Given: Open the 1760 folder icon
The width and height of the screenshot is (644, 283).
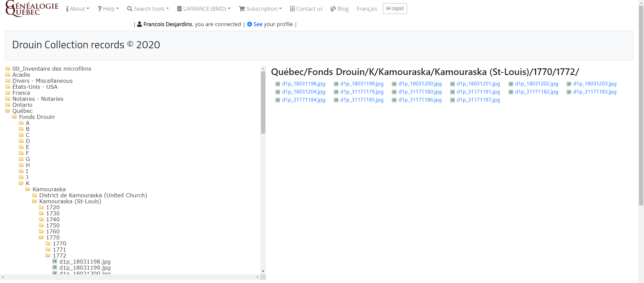Looking at the screenshot, I should (41, 231).
